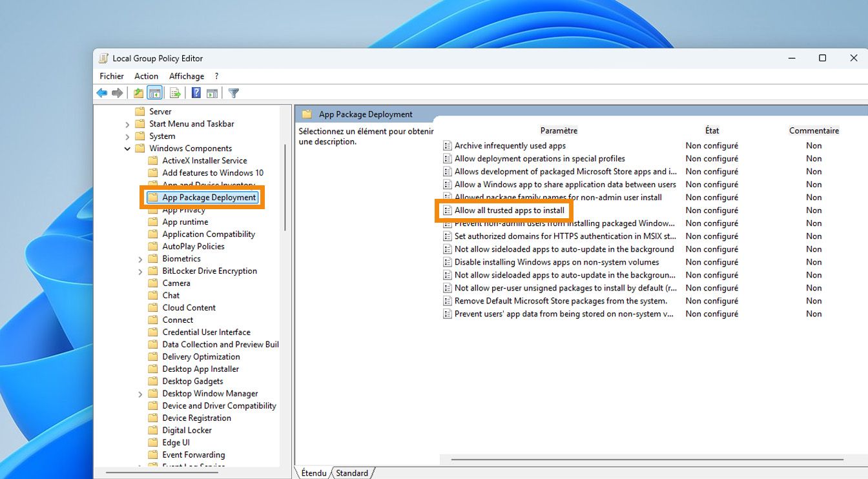The width and height of the screenshot is (868, 479).
Task: Open the ? help menu
Action: point(217,76)
